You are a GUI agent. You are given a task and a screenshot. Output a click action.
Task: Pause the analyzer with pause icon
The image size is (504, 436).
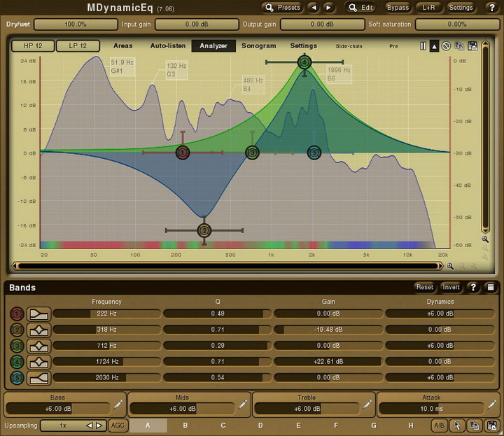tap(423, 46)
